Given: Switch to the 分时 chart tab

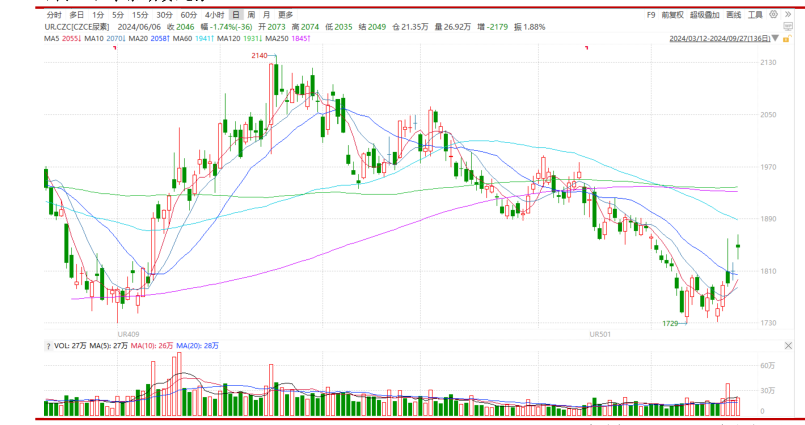Looking at the screenshot, I should pos(53,15).
